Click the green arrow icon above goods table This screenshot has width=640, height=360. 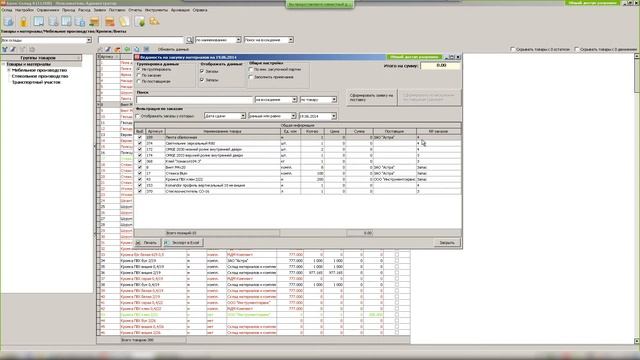point(127,49)
